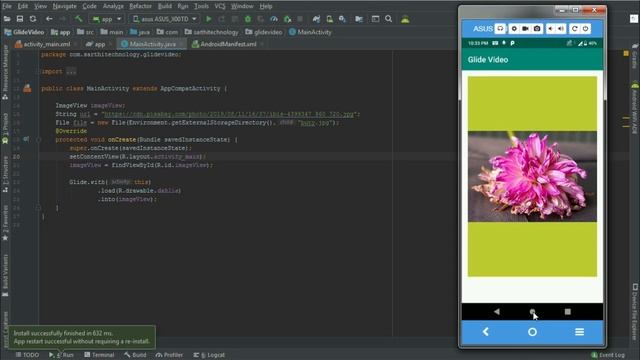Viewport: 640px width, 360px height.
Task: Open the Event Log
Action: 608,355
